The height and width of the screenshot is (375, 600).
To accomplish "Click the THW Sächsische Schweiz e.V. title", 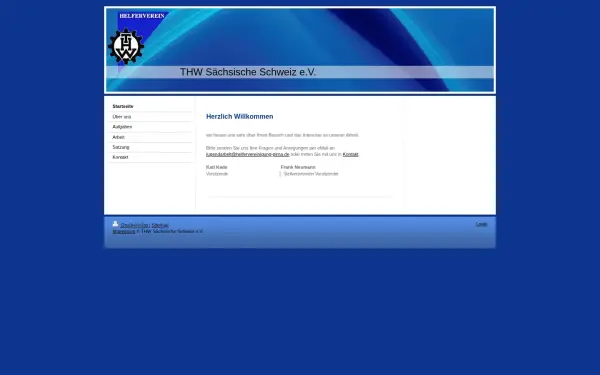I will (x=248, y=72).
